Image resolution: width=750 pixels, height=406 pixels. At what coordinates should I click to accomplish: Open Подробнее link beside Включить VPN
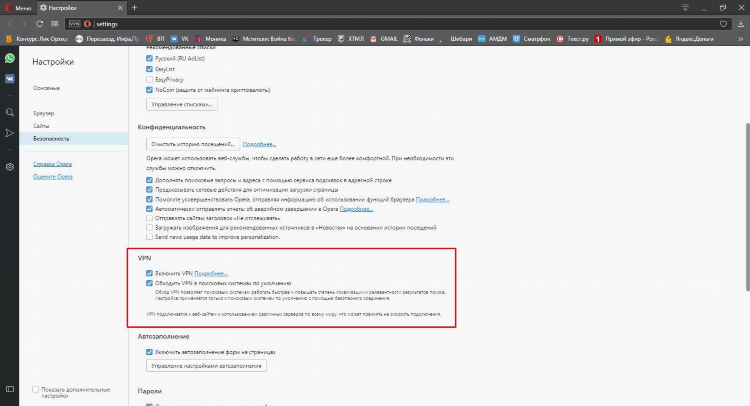[x=211, y=274]
